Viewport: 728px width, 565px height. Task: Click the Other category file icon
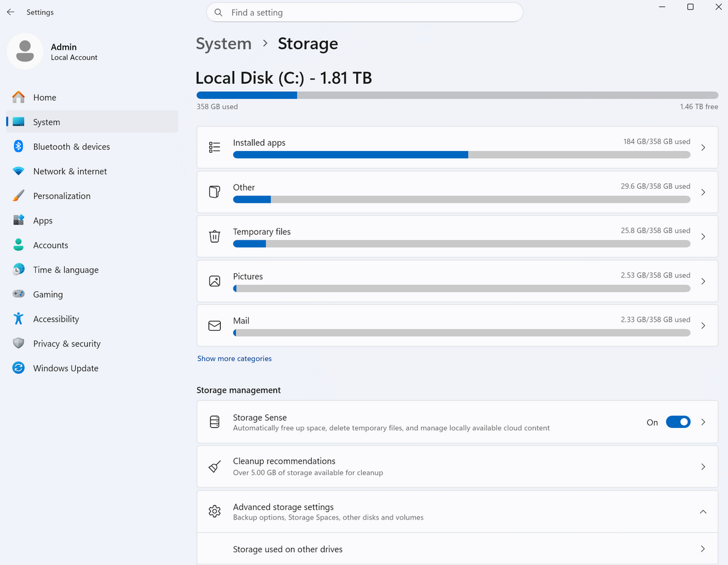click(214, 192)
